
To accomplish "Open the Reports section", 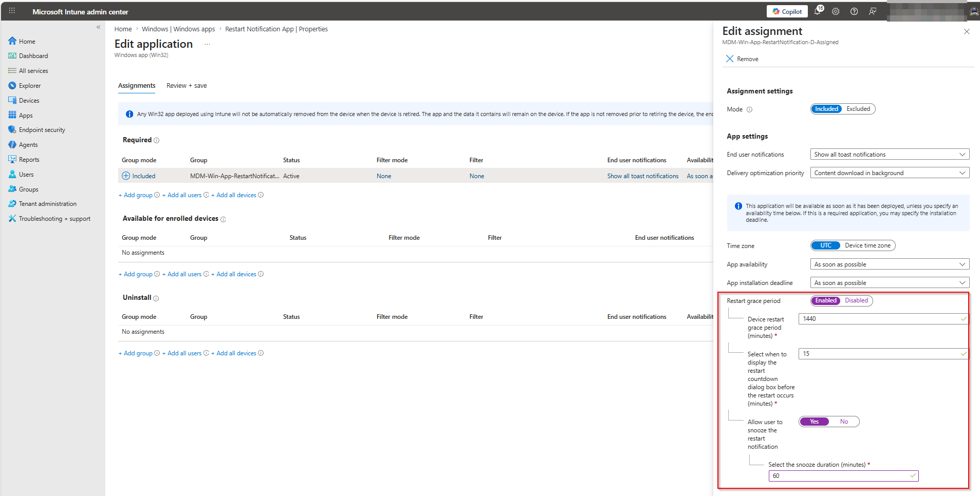I will (29, 159).
